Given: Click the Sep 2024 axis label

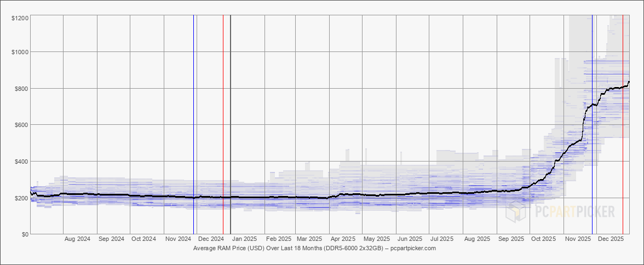Looking at the screenshot, I should (112, 239).
